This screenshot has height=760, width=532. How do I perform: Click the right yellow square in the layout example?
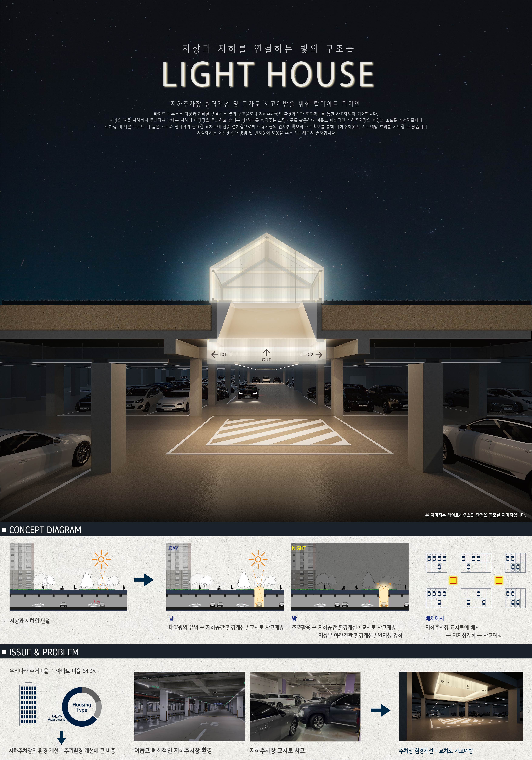point(499,580)
